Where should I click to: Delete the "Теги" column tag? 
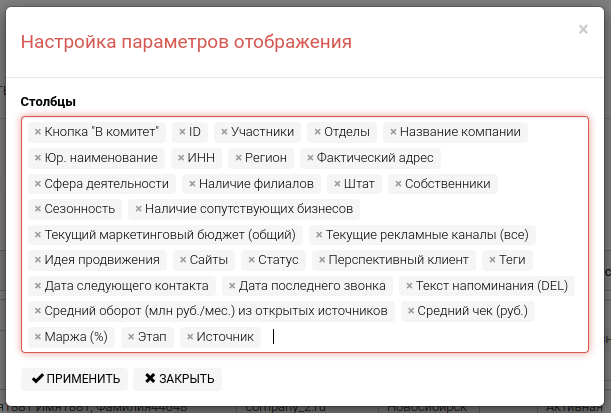[490, 260]
